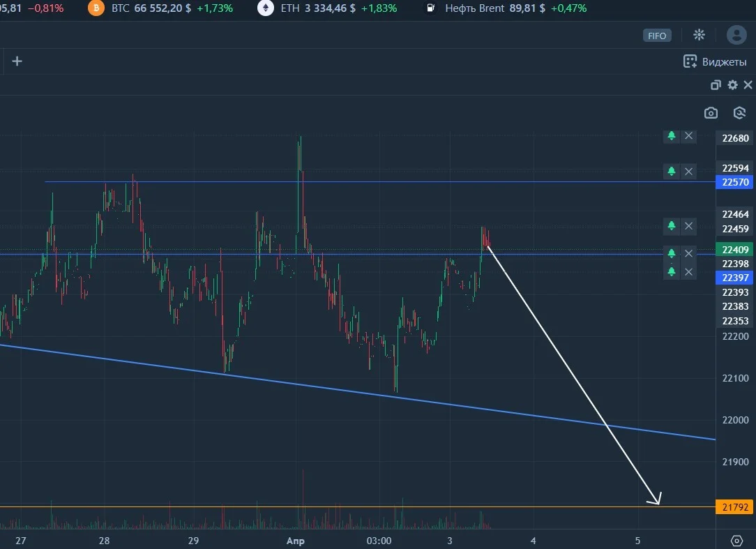This screenshot has width=756, height=549.
Task: Remove the alert at the 22397 level
Action: coord(689,272)
